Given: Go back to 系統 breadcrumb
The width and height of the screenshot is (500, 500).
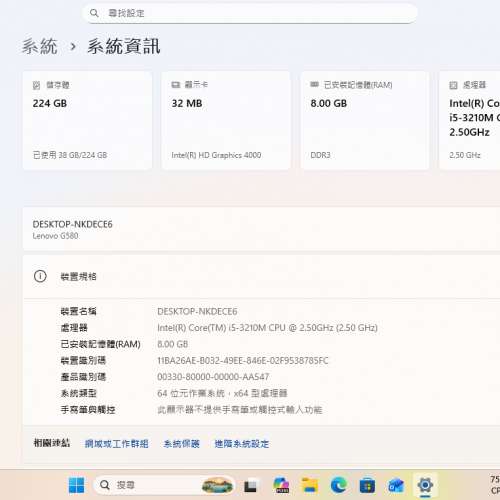Looking at the screenshot, I should (40, 46).
